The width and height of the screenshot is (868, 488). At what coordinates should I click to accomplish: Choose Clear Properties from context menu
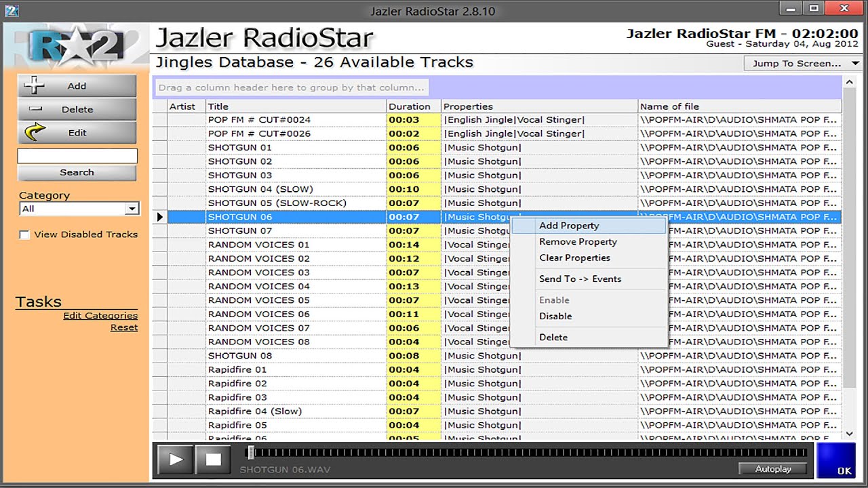coord(588,258)
